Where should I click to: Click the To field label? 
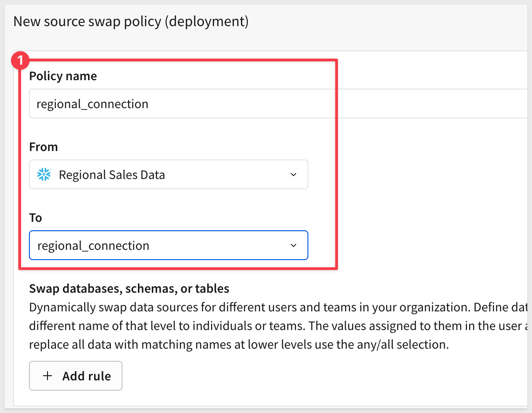[x=35, y=218]
